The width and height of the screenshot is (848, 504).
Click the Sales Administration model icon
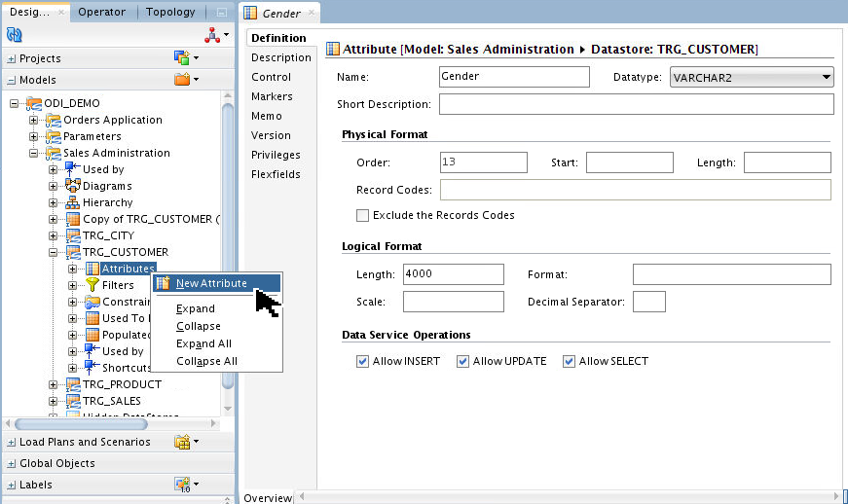(53, 153)
